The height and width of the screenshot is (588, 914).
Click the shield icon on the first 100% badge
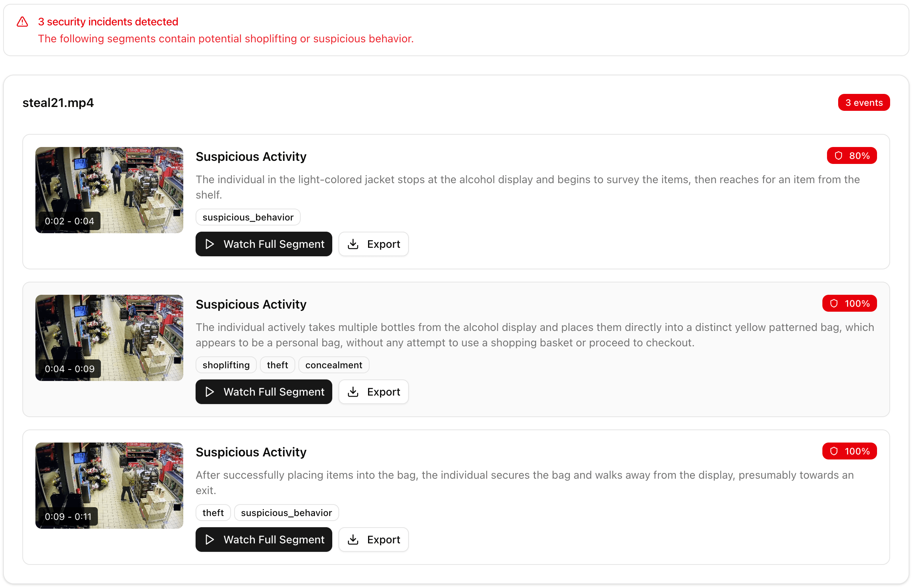(834, 303)
